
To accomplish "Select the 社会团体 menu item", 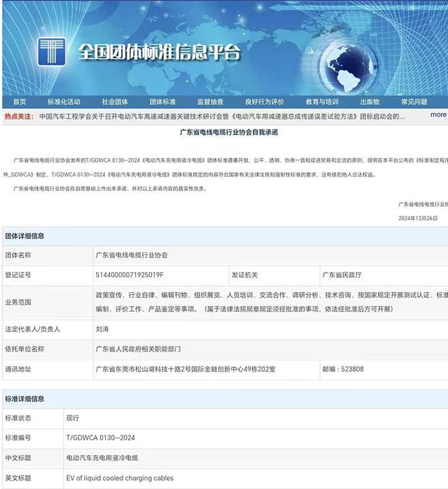I will (x=115, y=102).
